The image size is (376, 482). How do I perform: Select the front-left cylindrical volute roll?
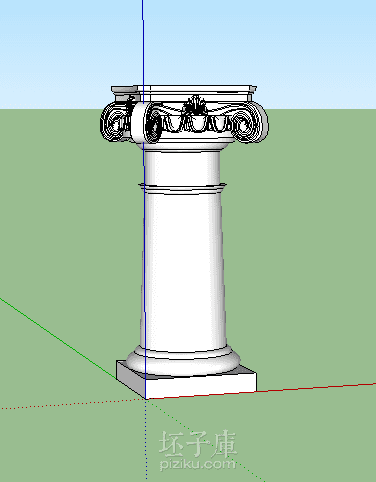[145, 122]
